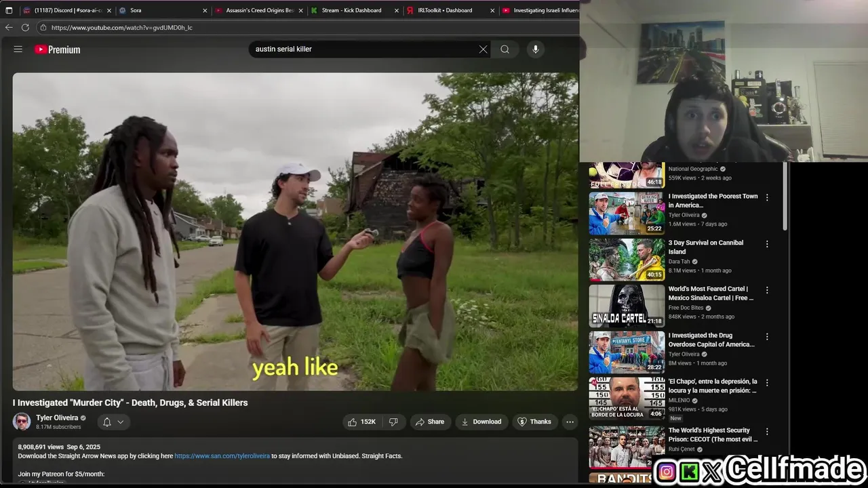Viewport: 868px width, 488px height.
Task: Open title 'World's Most Feared Cartel'
Action: point(711,293)
